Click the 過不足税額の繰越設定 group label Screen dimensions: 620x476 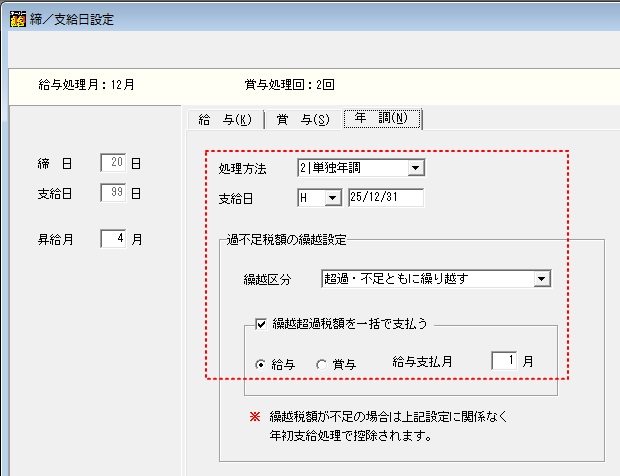(x=286, y=240)
